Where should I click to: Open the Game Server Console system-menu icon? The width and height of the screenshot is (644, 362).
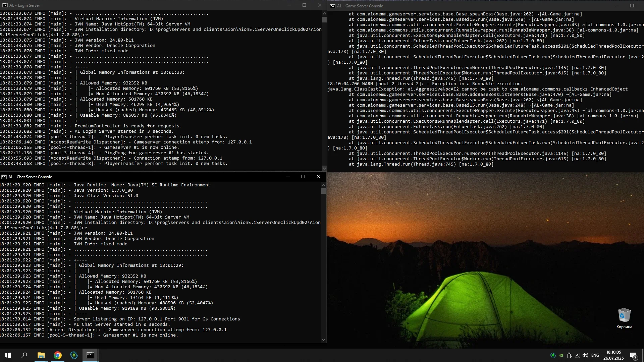332,6
